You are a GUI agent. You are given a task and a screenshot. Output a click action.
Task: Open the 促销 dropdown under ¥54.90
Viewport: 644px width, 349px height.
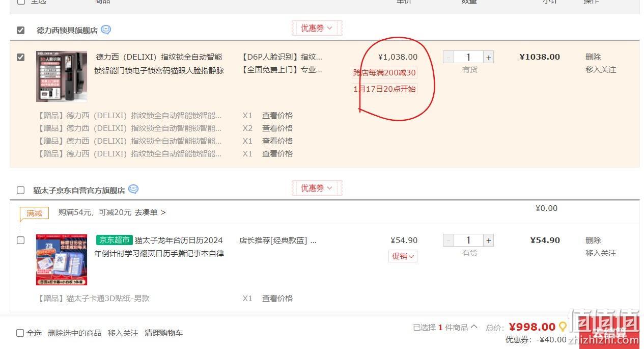[x=403, y=256]
